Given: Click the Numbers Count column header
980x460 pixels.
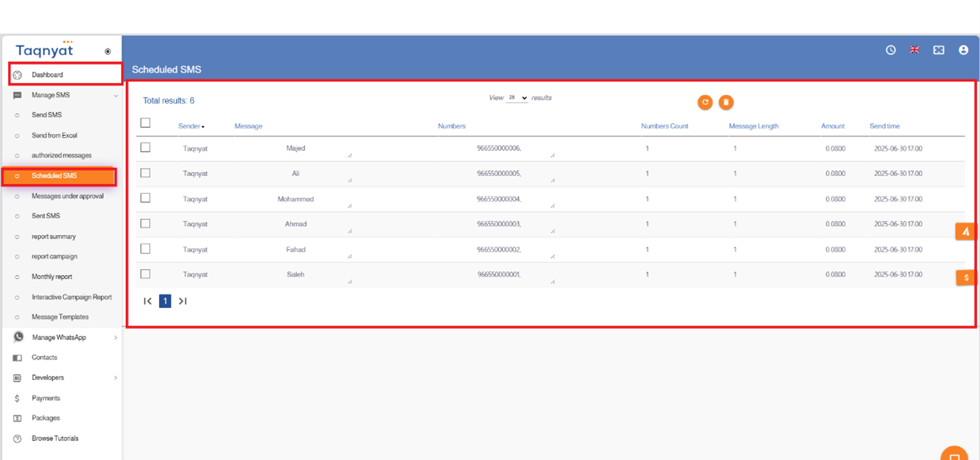Looking at the screenshot, I should point(665,126).
